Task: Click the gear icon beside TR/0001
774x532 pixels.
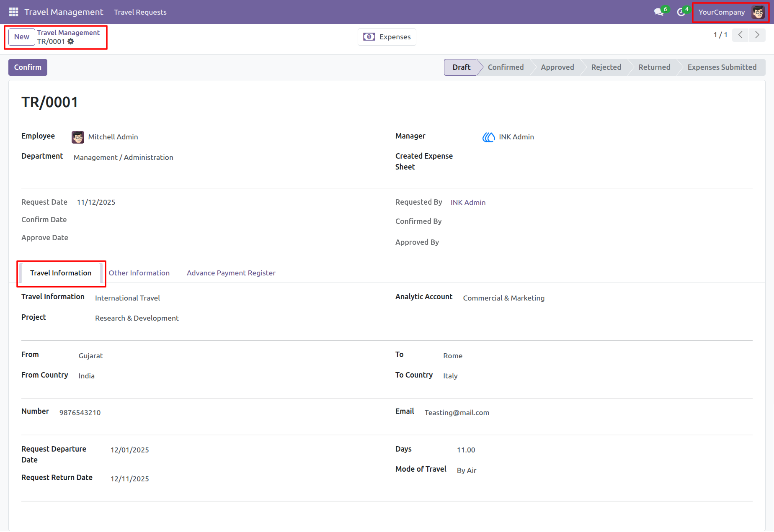Action: [x=71, y=41]
